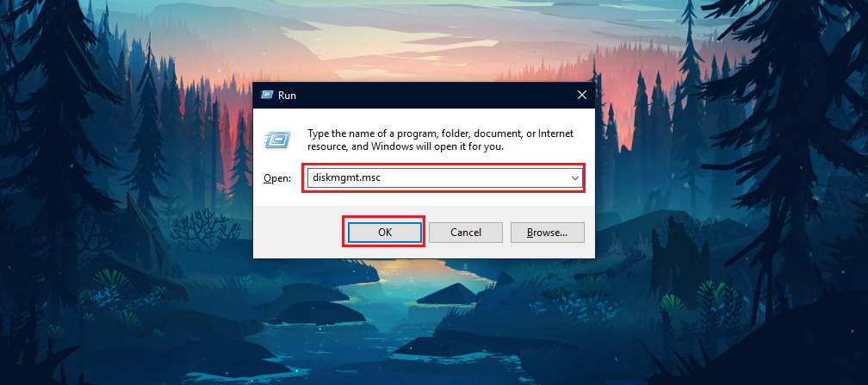Click the gray footer area left of OK
This screenshot has height=385, width=868.
[298, 233]
